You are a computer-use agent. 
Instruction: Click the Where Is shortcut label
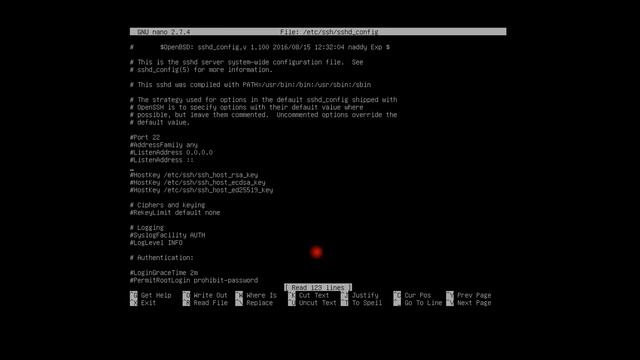[261, 295]
